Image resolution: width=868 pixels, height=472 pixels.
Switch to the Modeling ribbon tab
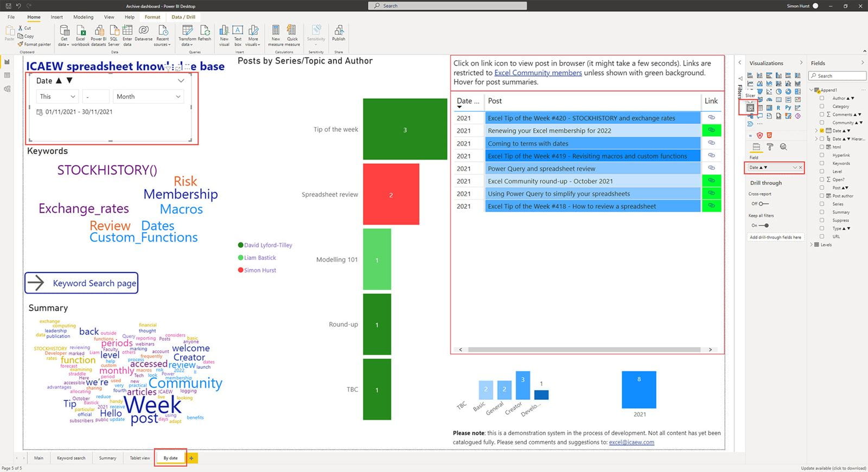pyautogui.click(x=83, y=17)
